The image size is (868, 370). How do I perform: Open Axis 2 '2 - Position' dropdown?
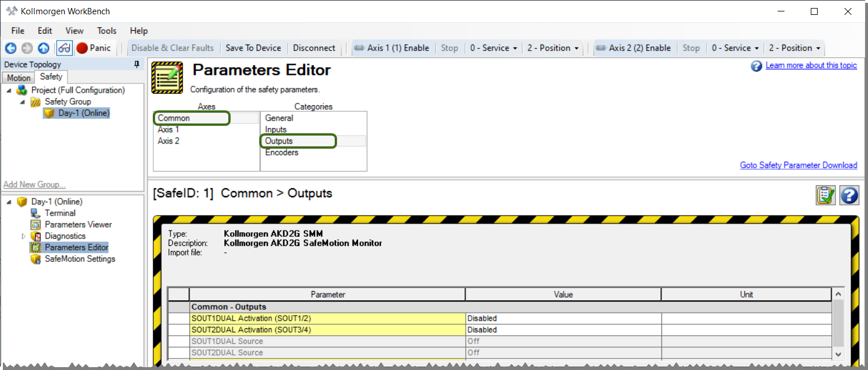[794, 48]
